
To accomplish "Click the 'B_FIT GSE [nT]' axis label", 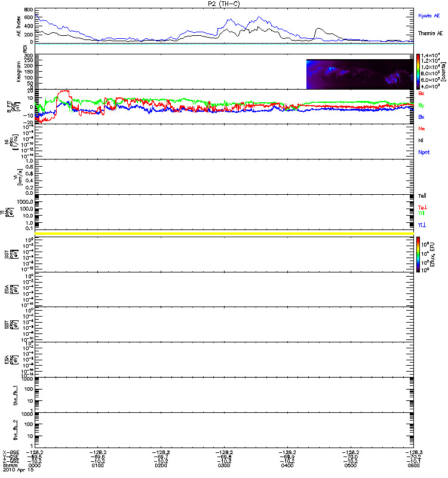I will 13,107.
